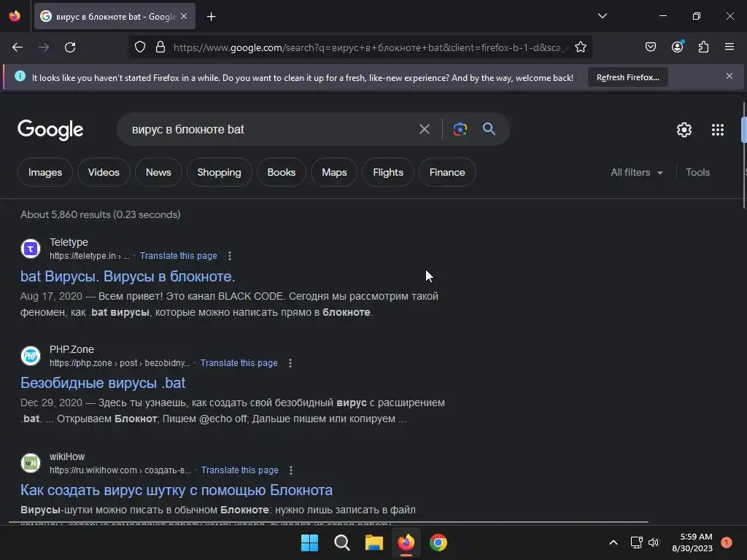Go to Google home via logo

click(x=50, y=130)
